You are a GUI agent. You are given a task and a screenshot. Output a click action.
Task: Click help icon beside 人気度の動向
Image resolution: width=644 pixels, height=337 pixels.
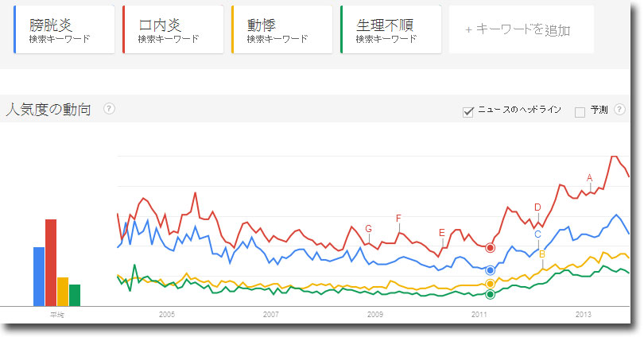coord(109,109)
